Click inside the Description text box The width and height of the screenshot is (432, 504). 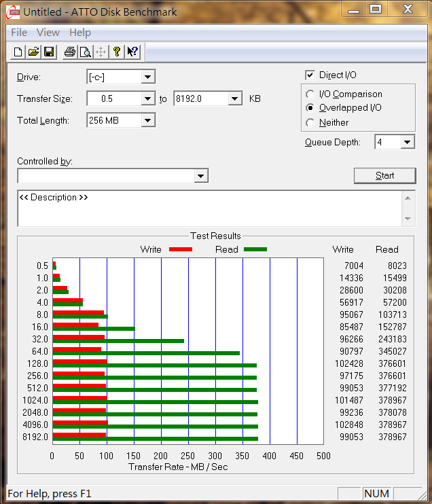coord(210,209)
